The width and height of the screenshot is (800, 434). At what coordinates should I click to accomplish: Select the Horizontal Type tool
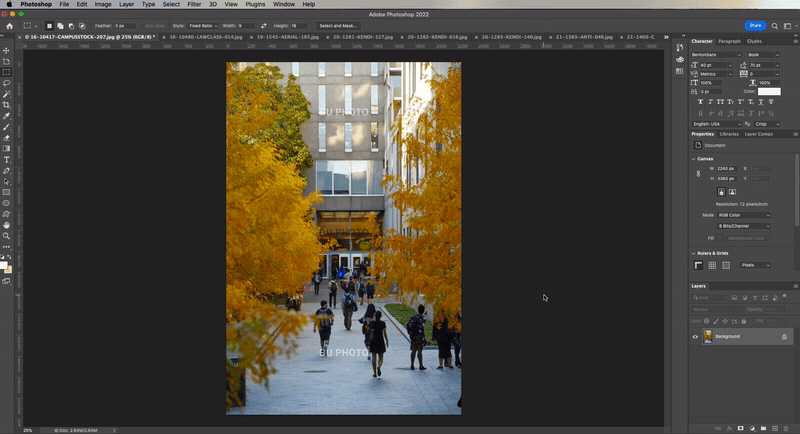point(6,159)
